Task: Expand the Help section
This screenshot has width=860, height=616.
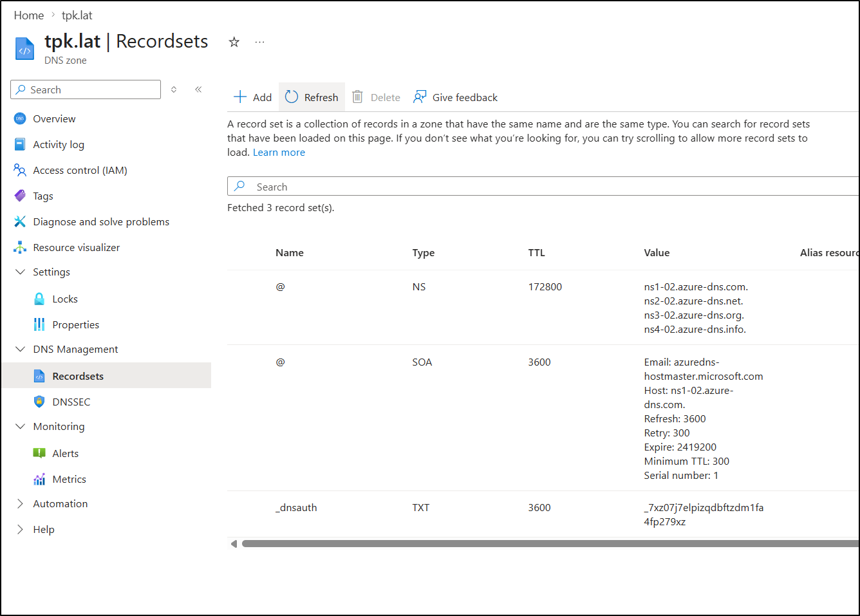Action: click(21, 529)
